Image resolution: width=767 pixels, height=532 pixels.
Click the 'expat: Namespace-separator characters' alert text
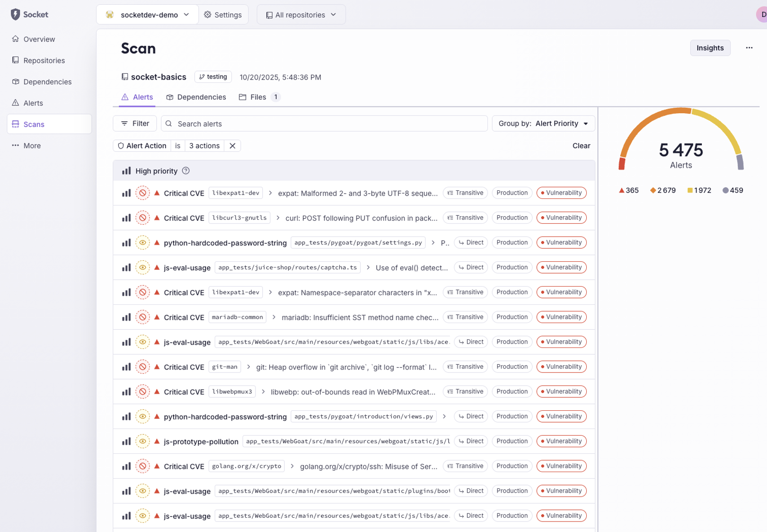(358, 293)
